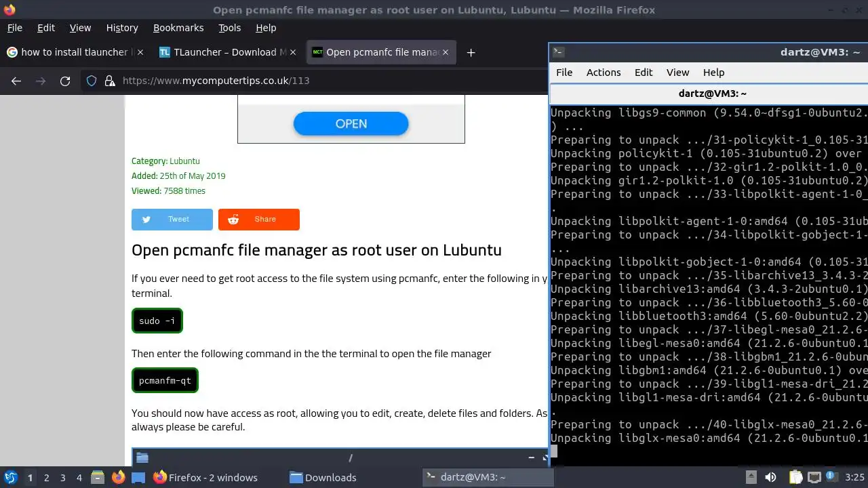This screenshot has height=488, width=868.
Task: Go forward one page in Firefox
Action: [41, 81]
